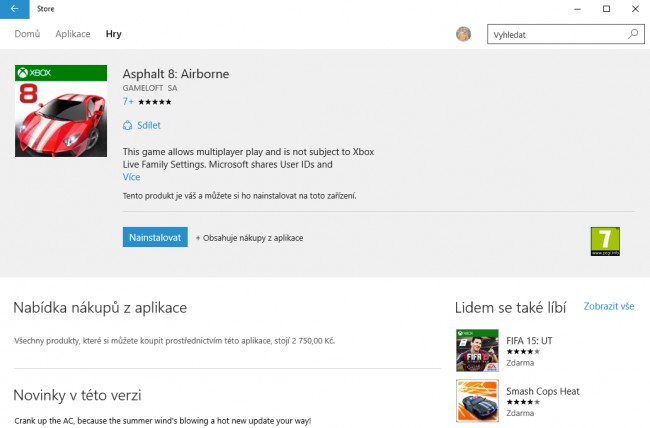Viewport: 650px width, 428px height.
Task: Minimize the Store window
Action: (x=577, y=9)
